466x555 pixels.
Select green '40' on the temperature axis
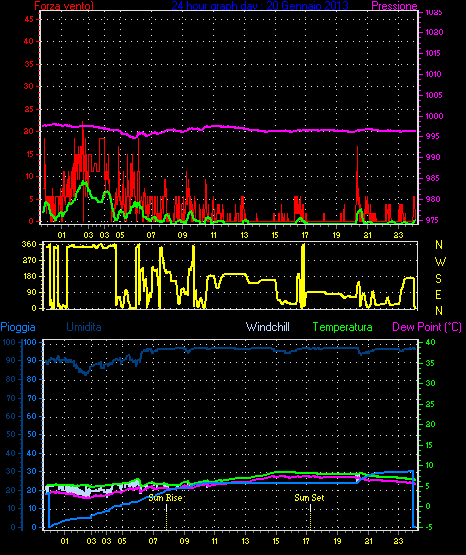tap(431, 342)
